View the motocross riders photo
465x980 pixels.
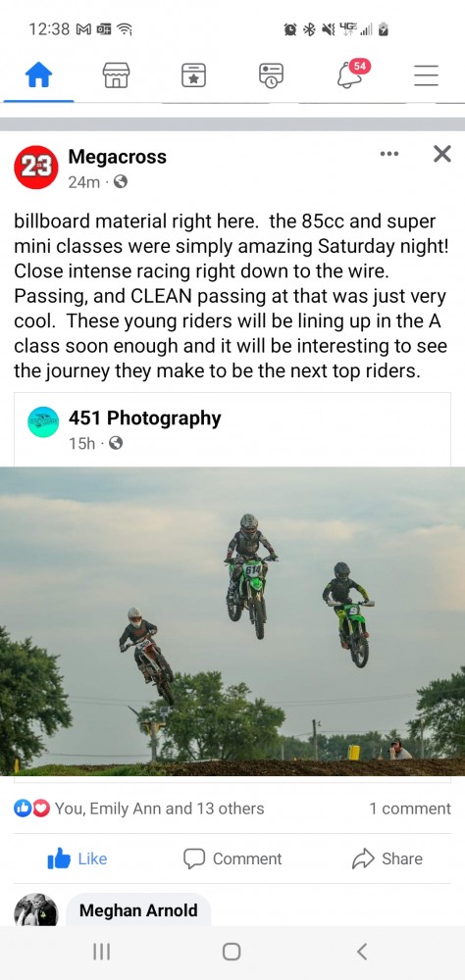[x=232, y=621]
